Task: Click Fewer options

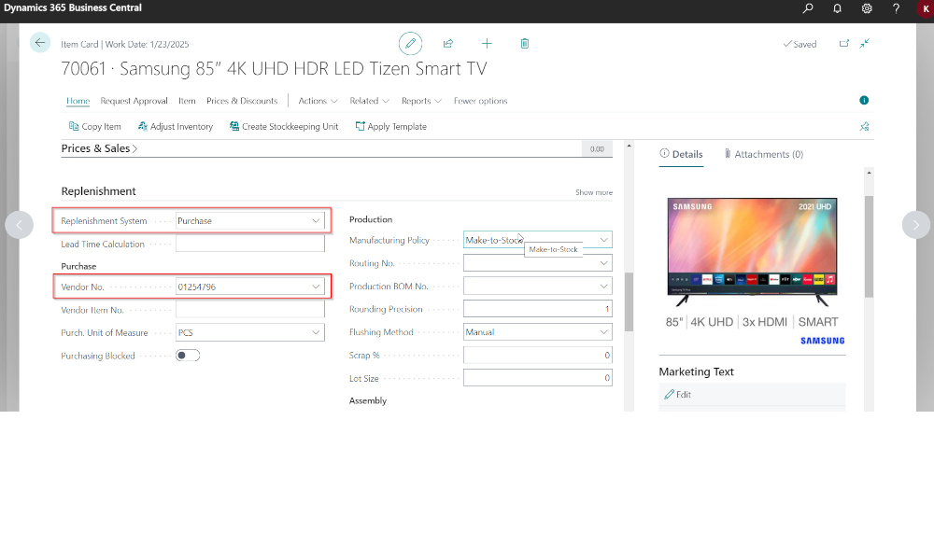Action: click(481, 101)
